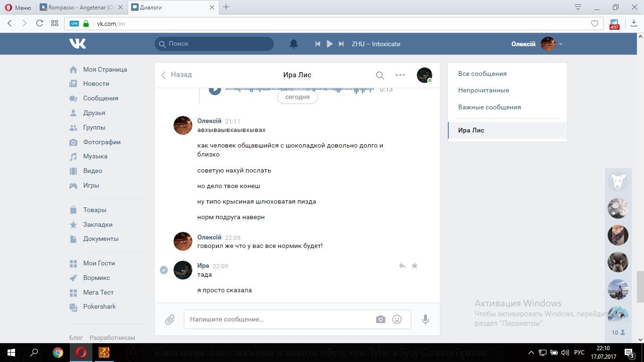Record a voice message with microphone
This screenshot has width=644, height=362.
point(425,320)
